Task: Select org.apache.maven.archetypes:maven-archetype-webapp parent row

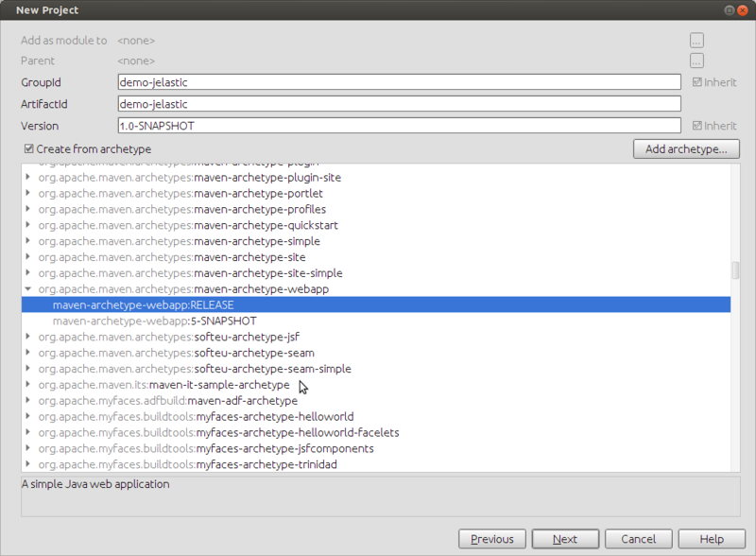Action: pos(183,289)
